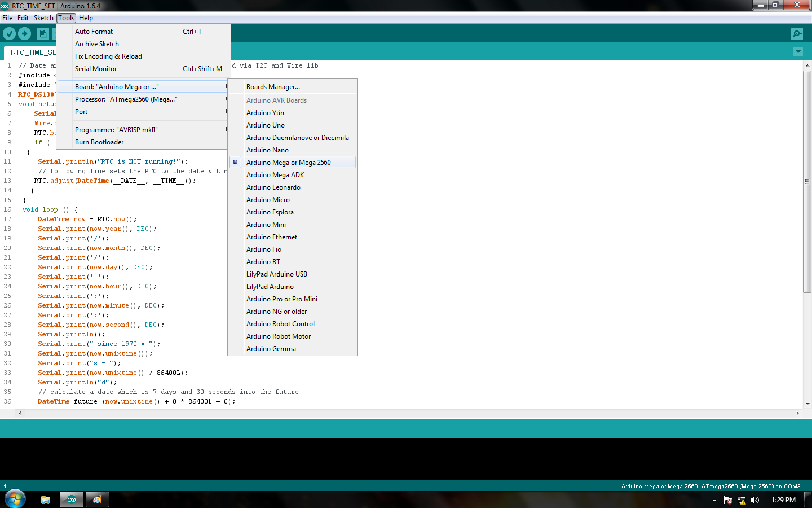The image size is (812, 508).
Task: Open the Edit menu
Action: [x=23, y=18]
